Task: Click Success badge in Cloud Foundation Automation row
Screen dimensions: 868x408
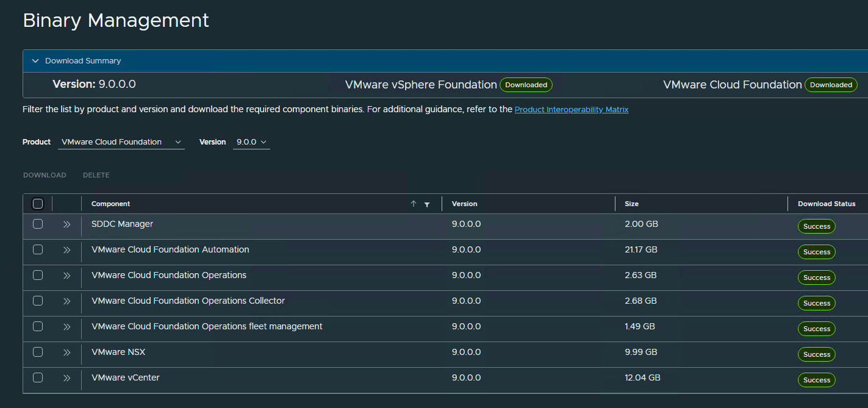Action: pyautogui.click(x=817, y=252)
